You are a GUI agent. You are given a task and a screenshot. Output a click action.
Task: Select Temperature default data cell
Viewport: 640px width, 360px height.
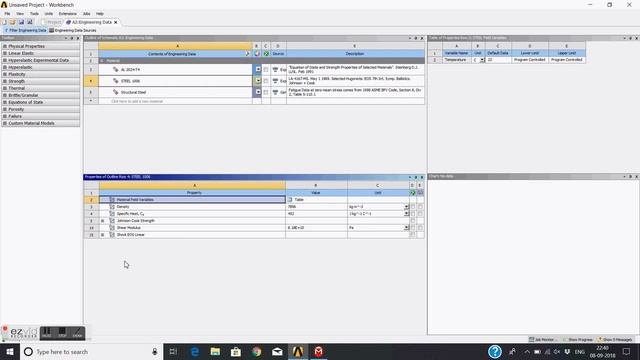[498, 60]
